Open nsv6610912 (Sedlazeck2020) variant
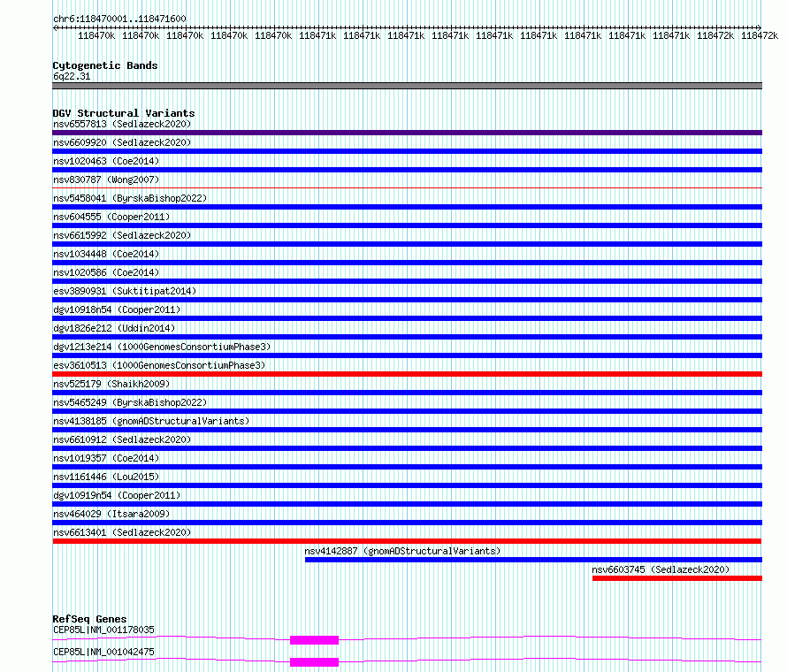The width and height of the screenshot is (787, 672). click(x=122, y=439)
